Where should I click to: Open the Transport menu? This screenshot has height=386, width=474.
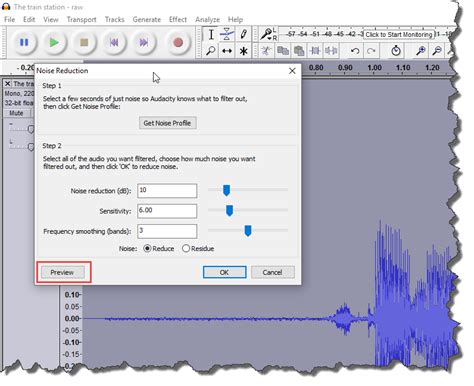[x=82, y=20]
